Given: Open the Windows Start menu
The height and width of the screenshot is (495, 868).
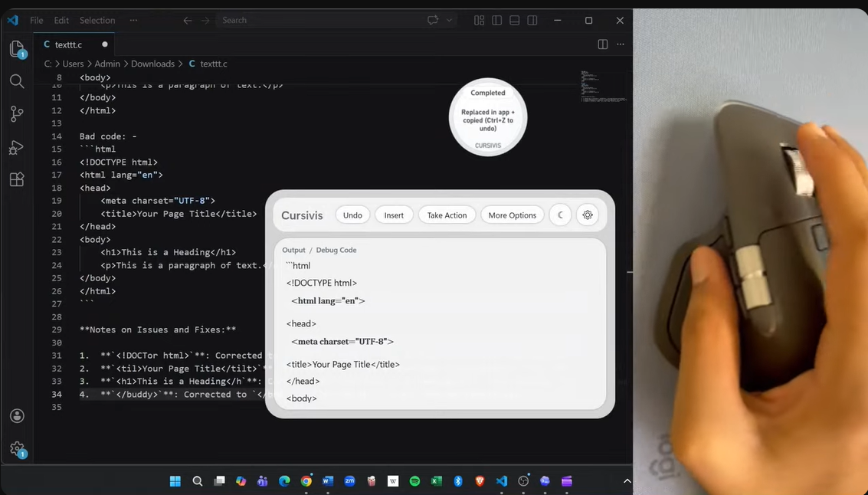Looking at the screenshot, I should (175, 481).
